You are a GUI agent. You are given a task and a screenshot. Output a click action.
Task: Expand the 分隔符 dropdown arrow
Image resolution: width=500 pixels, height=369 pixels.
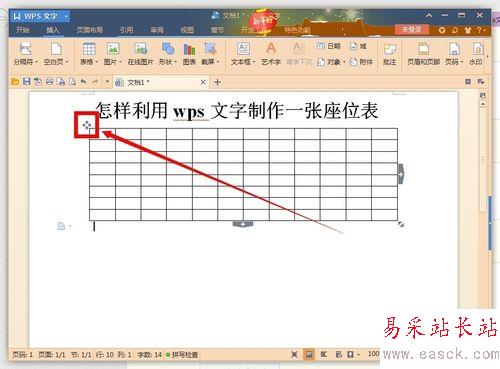[36, 62]
